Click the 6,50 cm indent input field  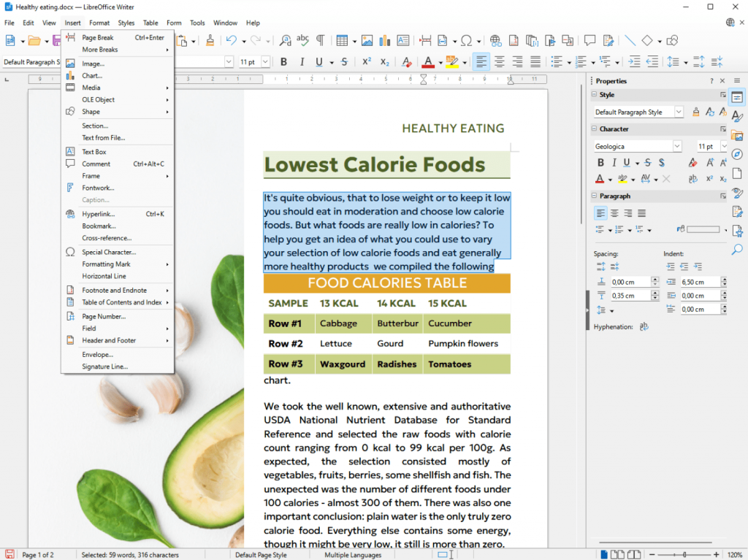pyautogui.click(x=700, y=282)
